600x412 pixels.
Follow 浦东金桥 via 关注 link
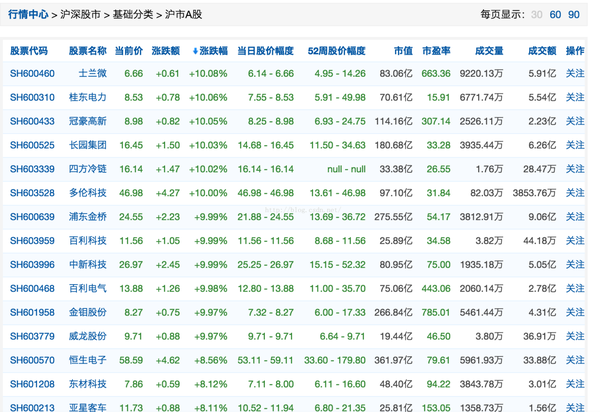pos(575,217)
